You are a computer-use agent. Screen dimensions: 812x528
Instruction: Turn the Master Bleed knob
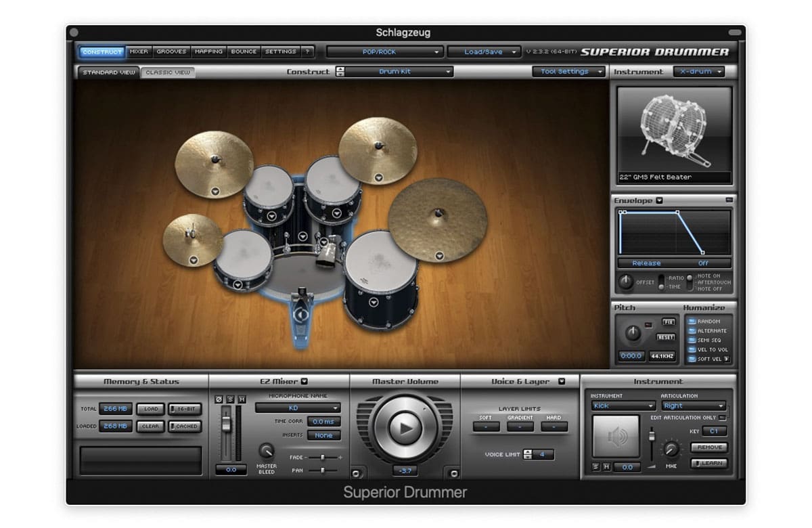(x=267, y=451)
